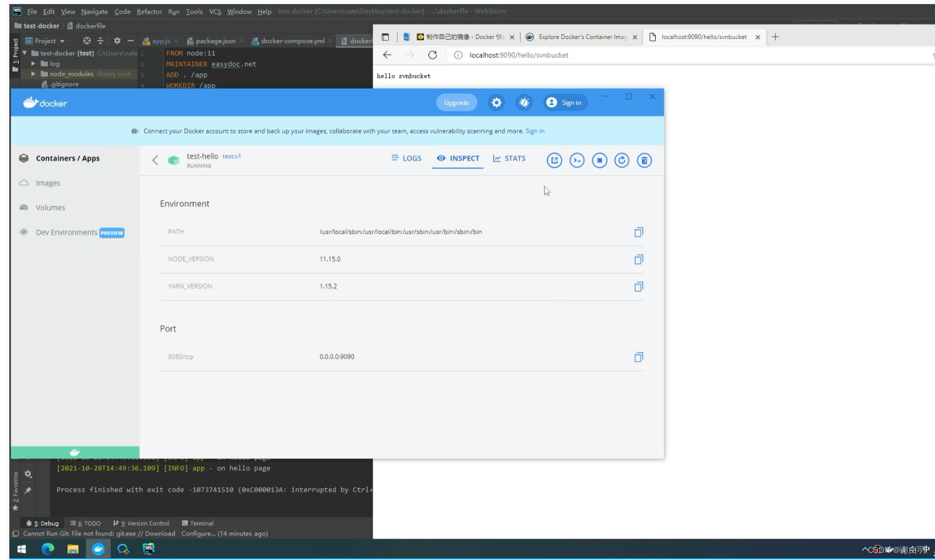Reload the browser page
Viewport: 935px width, 560px height.
click(x=433, y=55)
